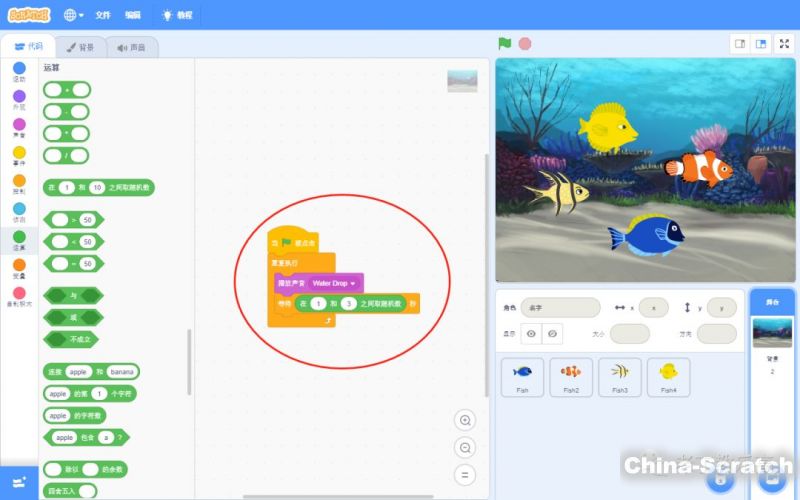
Task: Switch to the 声音 (Sounds) tab
Action: coord(131,47)
